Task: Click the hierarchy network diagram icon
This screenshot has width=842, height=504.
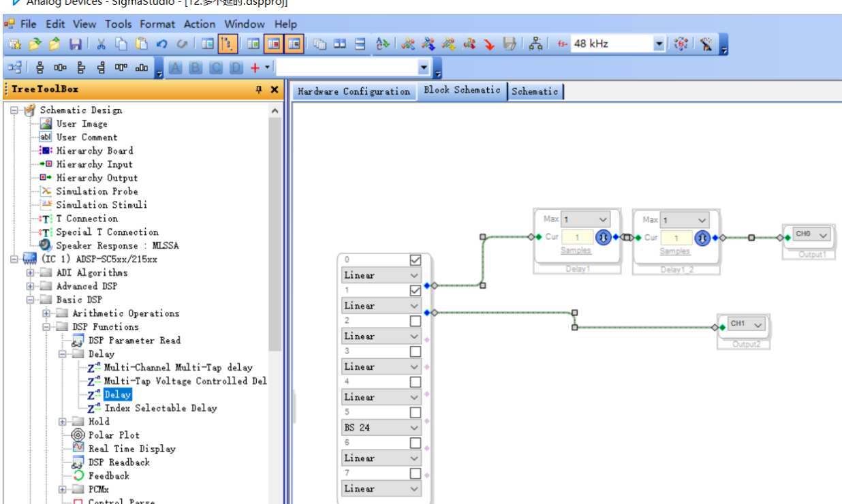Action: coord(536,44)
